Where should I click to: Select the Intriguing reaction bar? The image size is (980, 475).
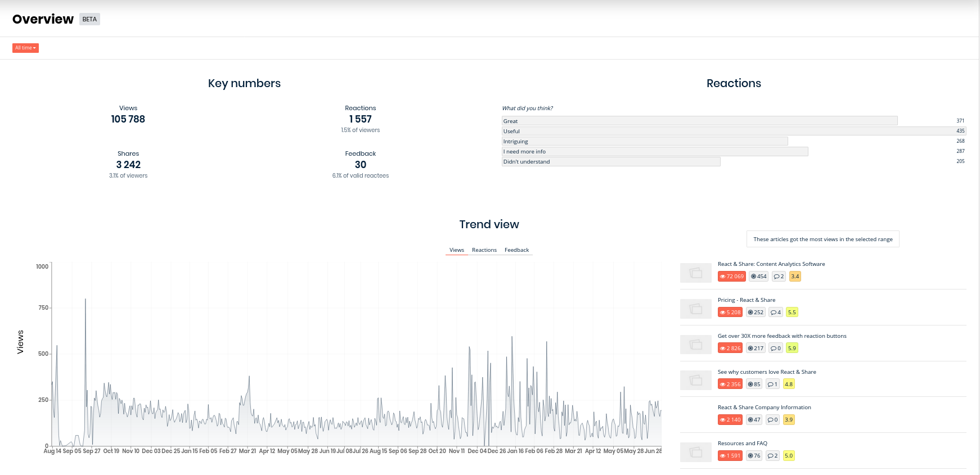(645, 141)
